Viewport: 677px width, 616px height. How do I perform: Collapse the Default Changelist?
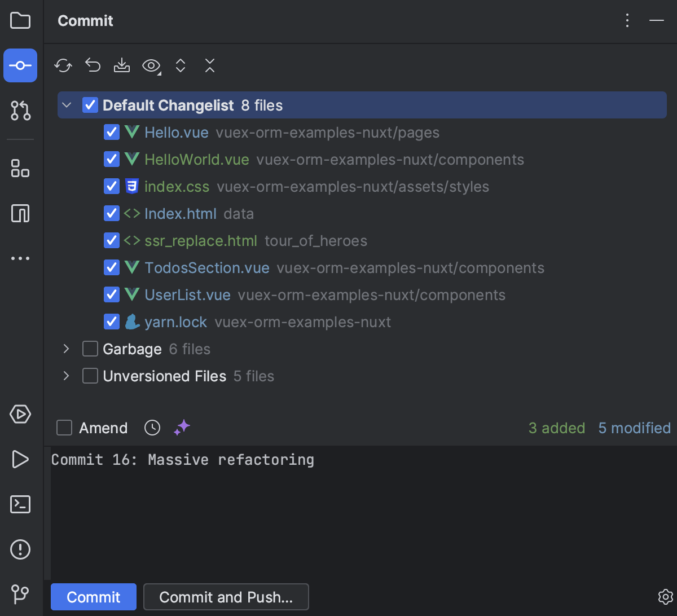pos(67,105)
